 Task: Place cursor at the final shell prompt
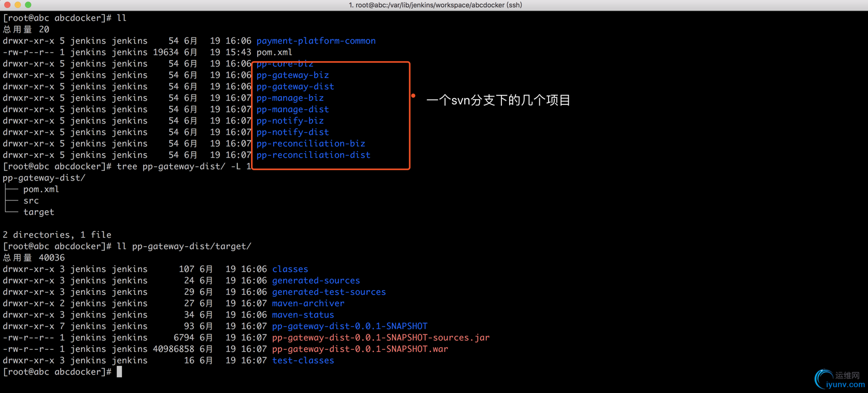[x=119, y=372]
